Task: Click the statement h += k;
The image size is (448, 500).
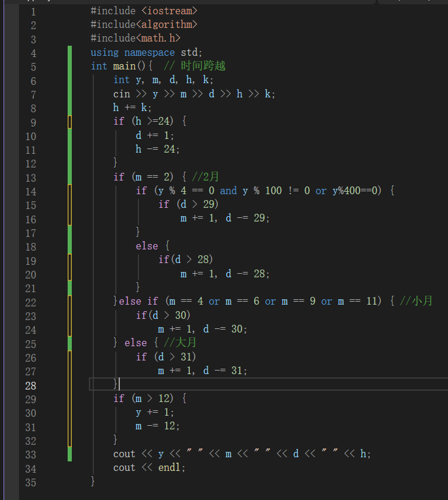Action: click(x=132, y=107)
